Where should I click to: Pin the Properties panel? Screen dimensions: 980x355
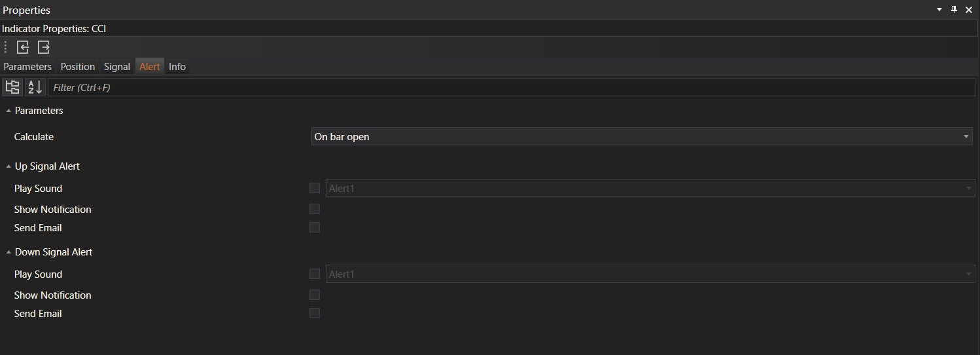tap(954, 10)
